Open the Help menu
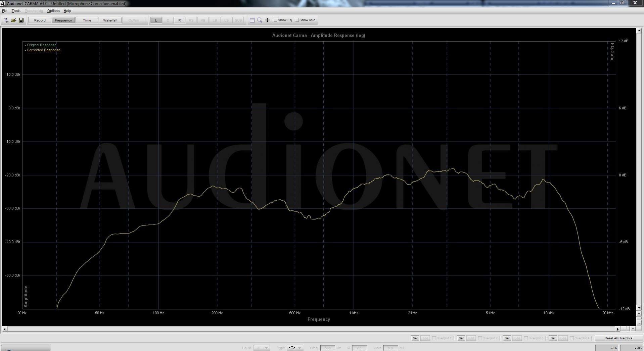644x351 pixels. tap(67, 11)
